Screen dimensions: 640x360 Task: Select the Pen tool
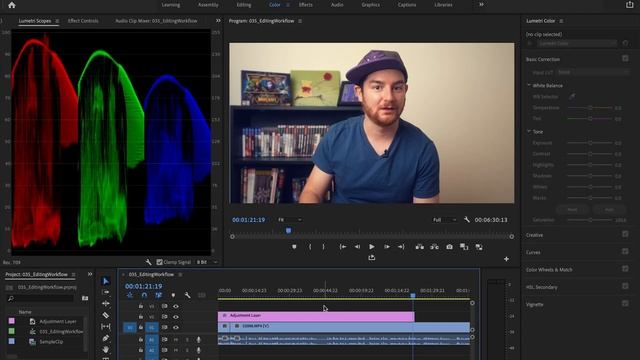click(105, 338)
